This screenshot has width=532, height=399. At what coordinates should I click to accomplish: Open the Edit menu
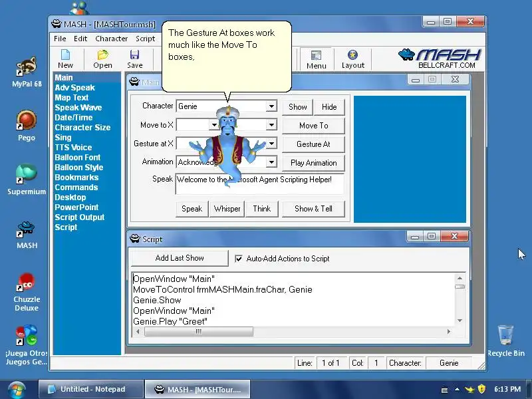click(x=80, y=39)
